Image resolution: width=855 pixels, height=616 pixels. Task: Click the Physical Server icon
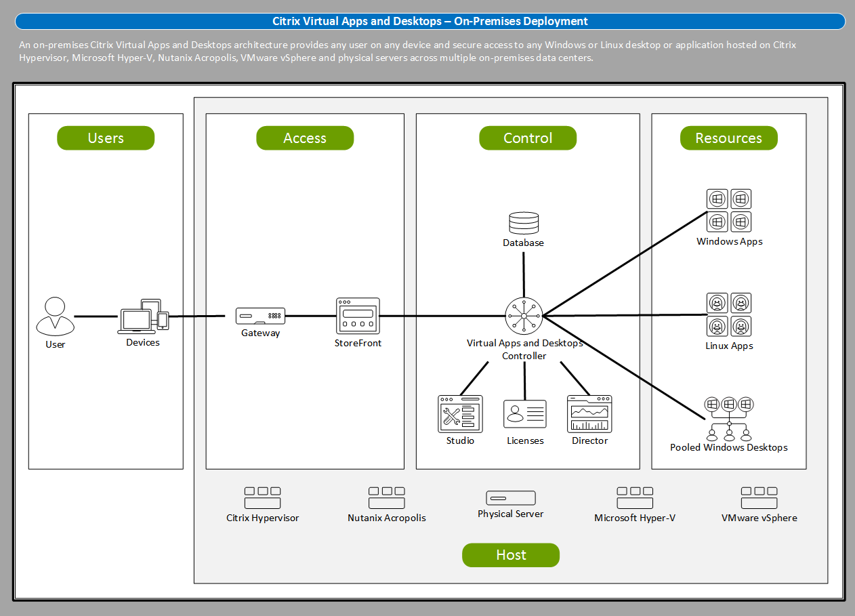(x=511, y=498)
